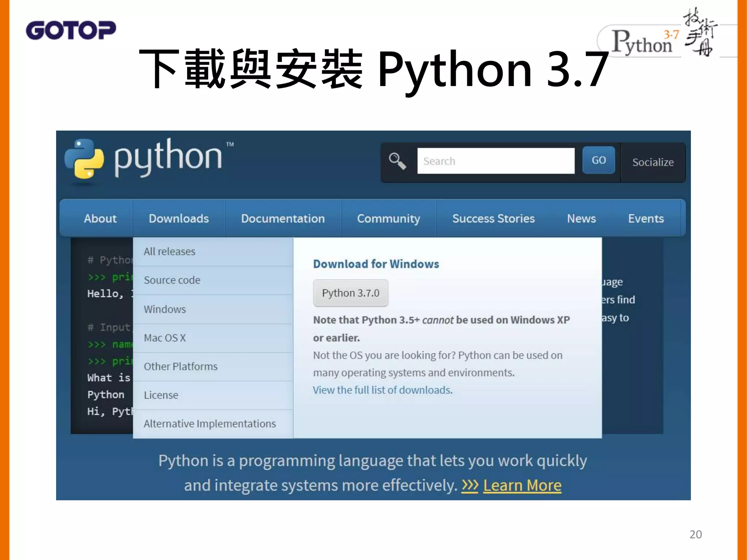Open the Success Stories nav tab
Viewport: 747px width, 560px height.
tap(493, 218)
